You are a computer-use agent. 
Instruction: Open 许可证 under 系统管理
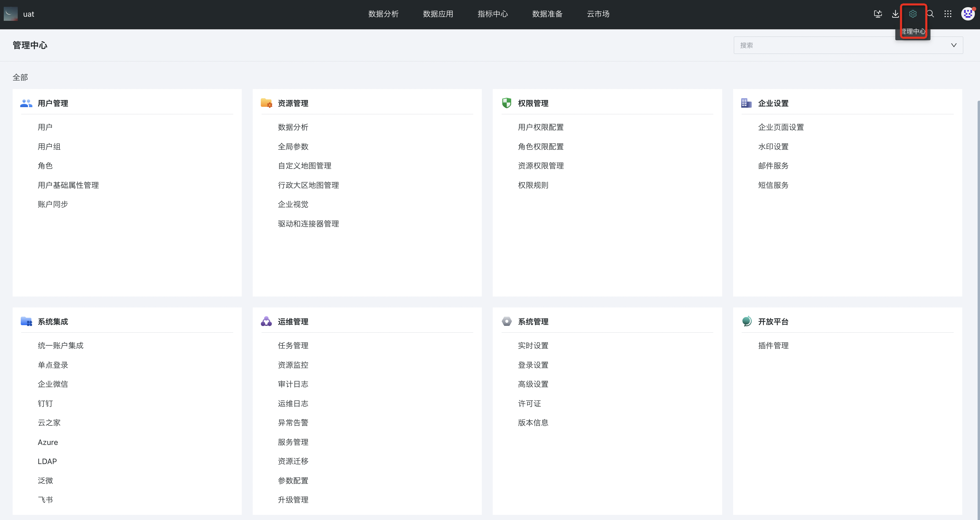tap(529, 404)
